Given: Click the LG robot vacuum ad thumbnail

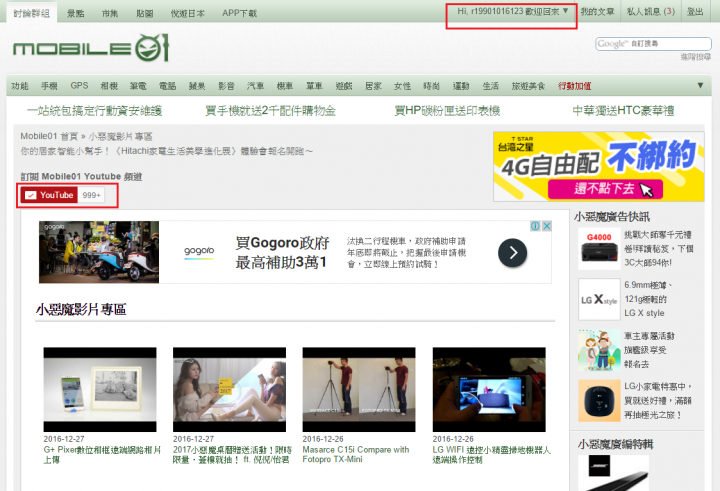Looking at the screenshot, I should point(599,401).
